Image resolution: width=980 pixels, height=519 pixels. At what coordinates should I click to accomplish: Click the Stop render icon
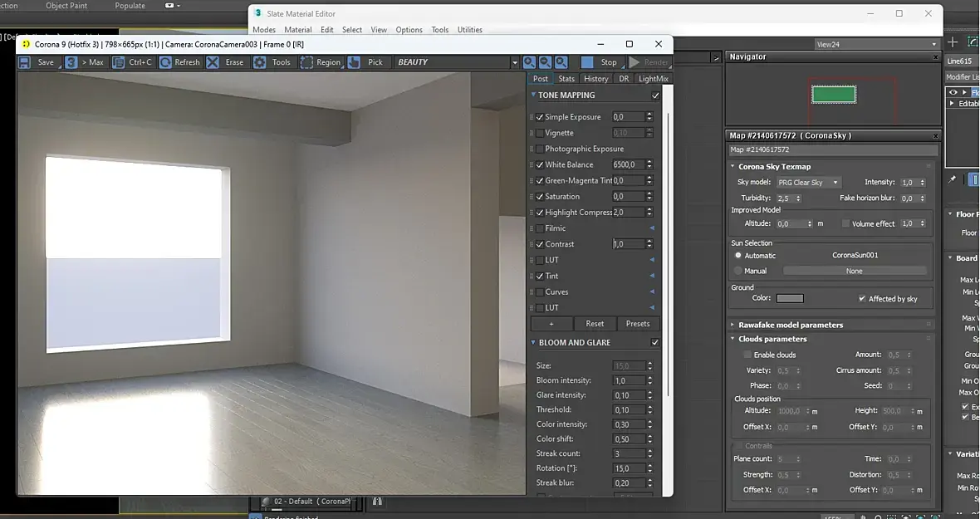point(587,62)
